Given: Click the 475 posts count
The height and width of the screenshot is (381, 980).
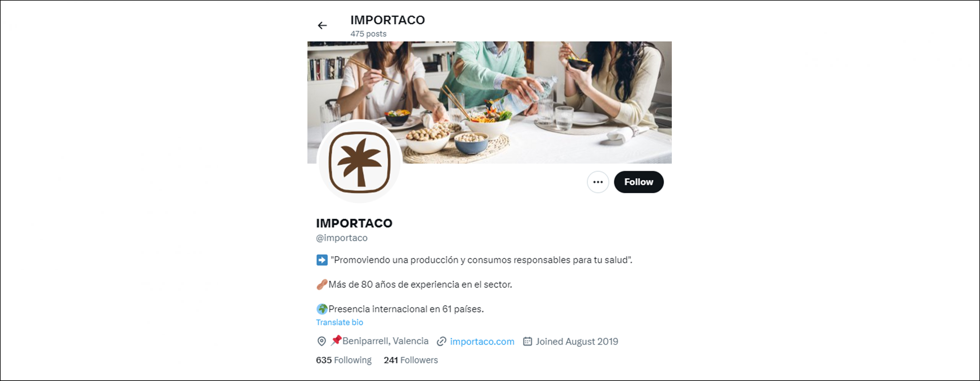Looking at the screenshot, I should 368,34.
